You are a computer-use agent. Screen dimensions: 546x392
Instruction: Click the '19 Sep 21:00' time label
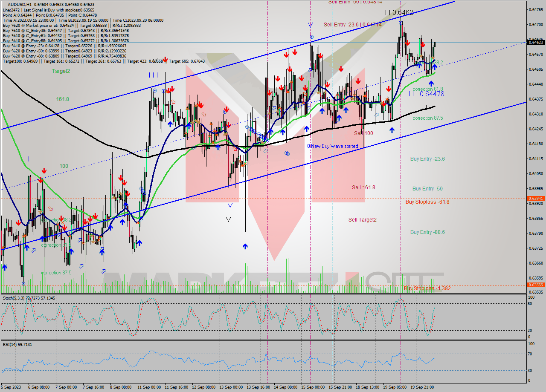click(422, 388)
